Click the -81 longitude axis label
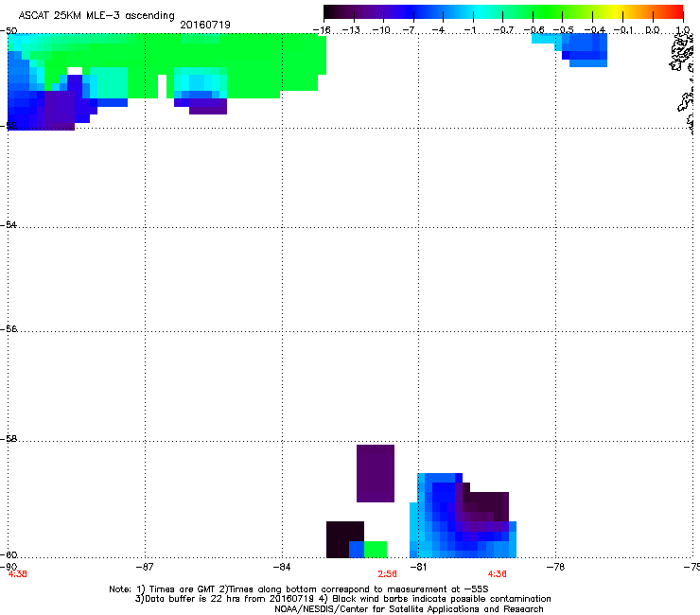700x615 pixels. tap(418, 567)
